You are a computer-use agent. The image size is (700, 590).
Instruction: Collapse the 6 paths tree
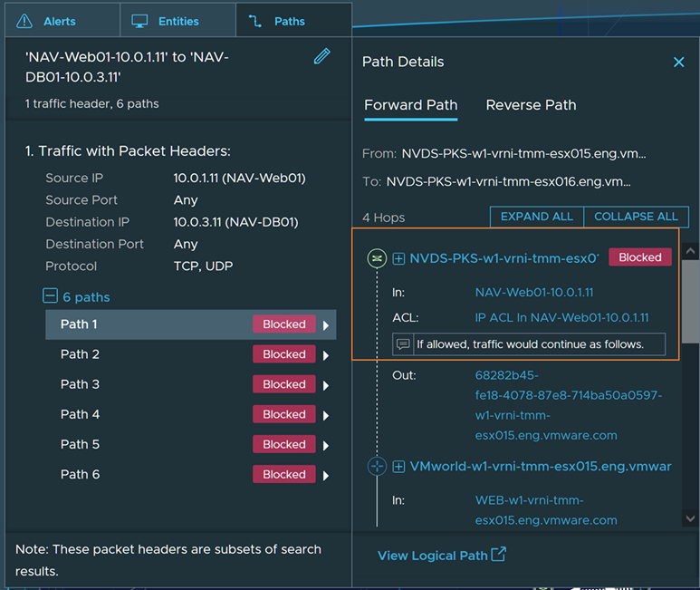pos(50,296)
